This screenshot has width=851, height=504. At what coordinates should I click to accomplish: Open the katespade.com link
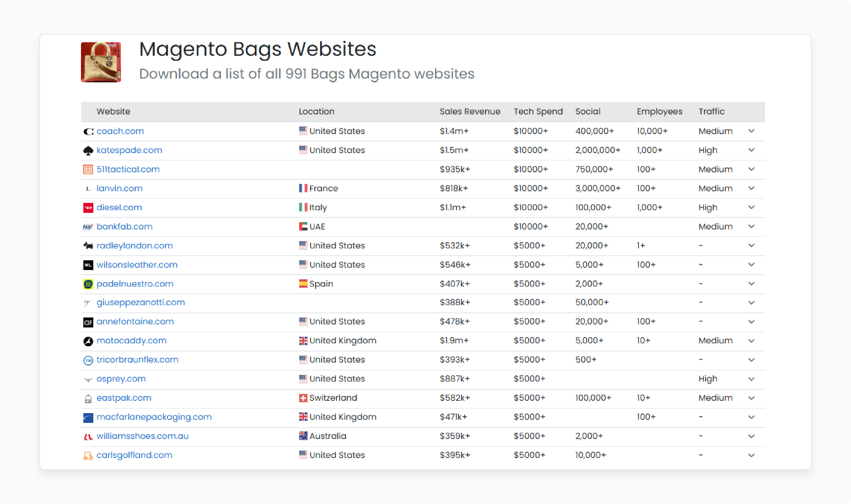click(x=129, y=150)
